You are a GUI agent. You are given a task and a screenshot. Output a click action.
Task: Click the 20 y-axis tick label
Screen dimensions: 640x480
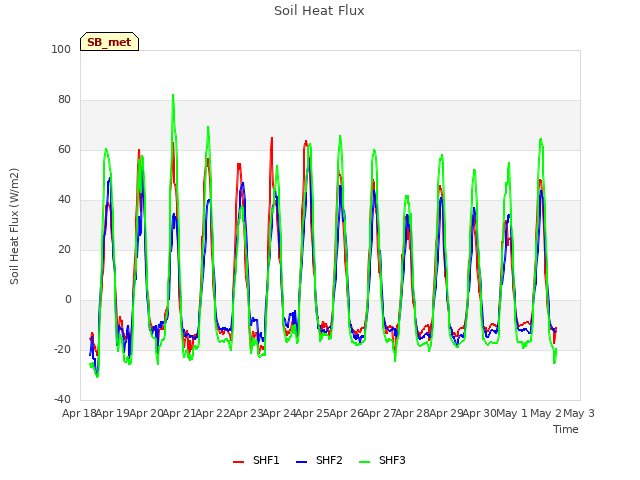click(64, 250)
